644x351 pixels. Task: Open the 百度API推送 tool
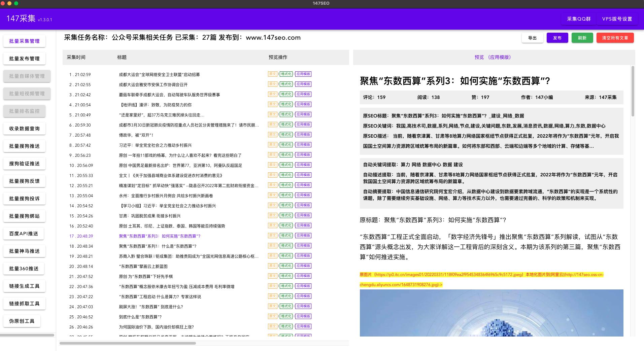pyautogui.click(x=24, y=233)
